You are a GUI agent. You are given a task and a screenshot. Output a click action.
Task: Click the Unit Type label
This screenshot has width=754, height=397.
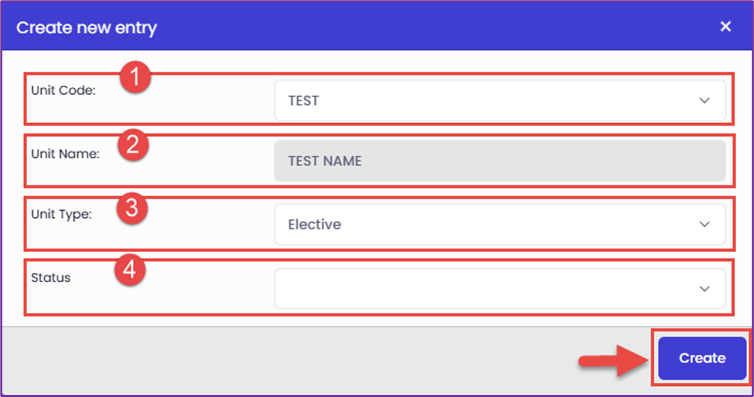[x=61, y=214]
